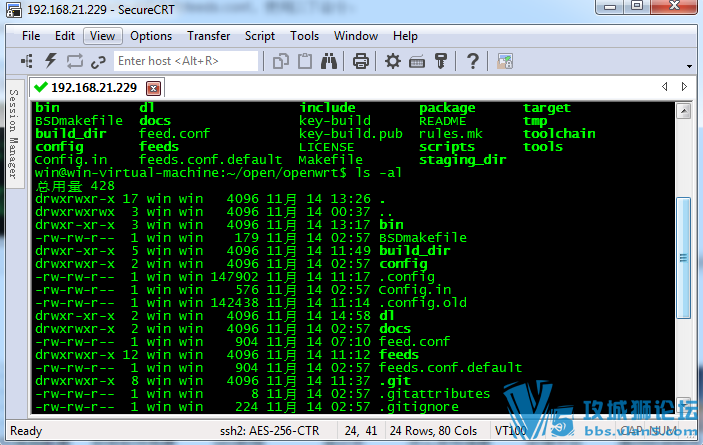
Task: Click the Paste clipboard icon
Action: [305, 61]
